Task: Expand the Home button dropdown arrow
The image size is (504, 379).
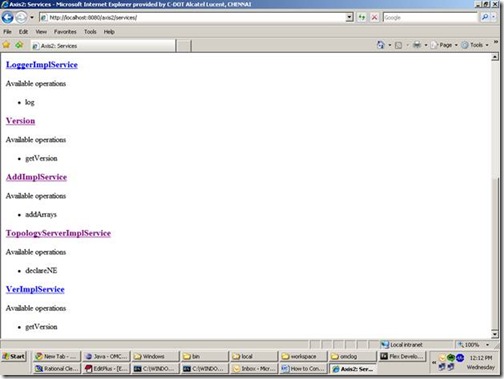Action: (389, 45)
